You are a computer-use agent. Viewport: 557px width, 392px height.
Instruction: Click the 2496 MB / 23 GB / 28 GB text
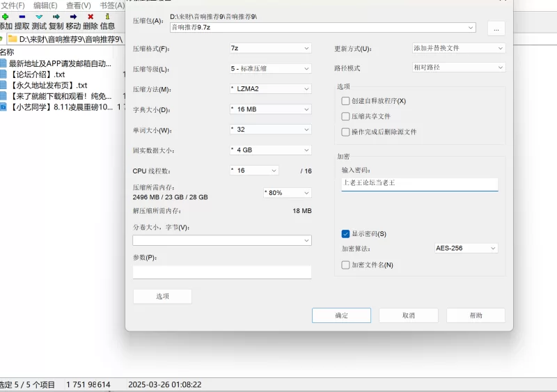pos(170,197)
